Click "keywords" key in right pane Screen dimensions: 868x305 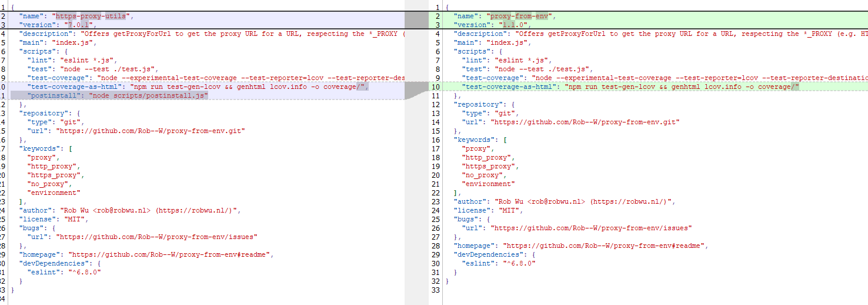point(476,140)
